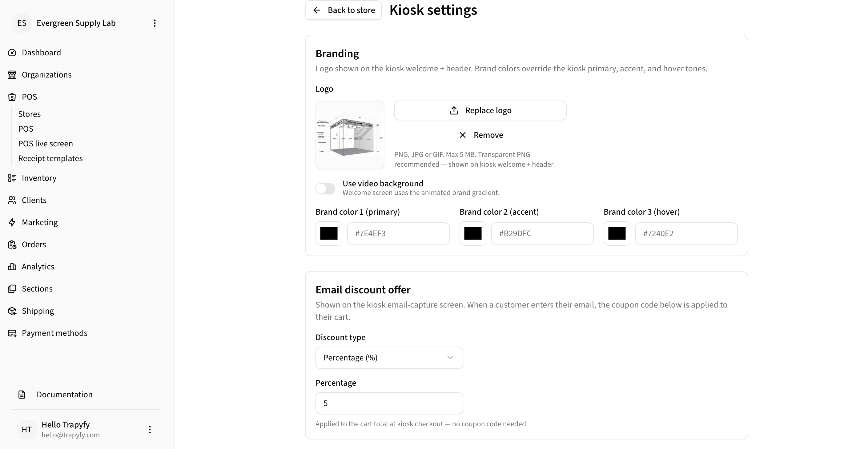
Task: Click the ES organization avatar
Action: click(22, 23)
